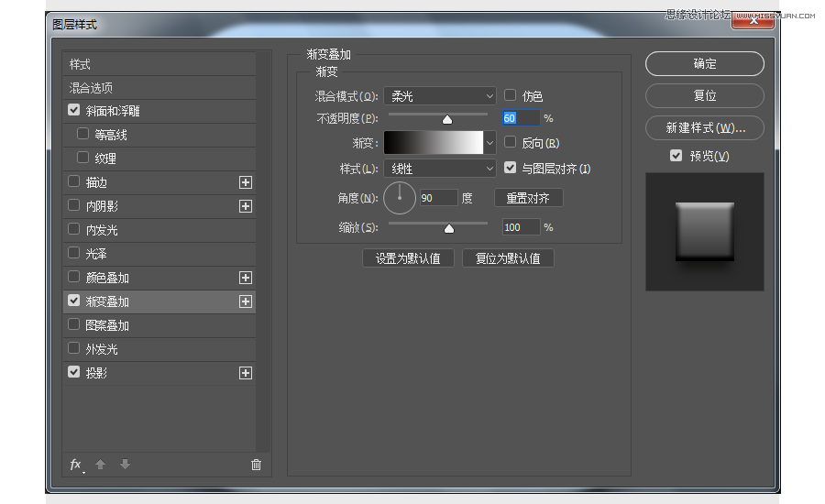This screenshot has width=825, height=504.
Task: Uncheck the 渐变叠加 effect checkbox
Action: pyautogui.click(x=73, y=301)
